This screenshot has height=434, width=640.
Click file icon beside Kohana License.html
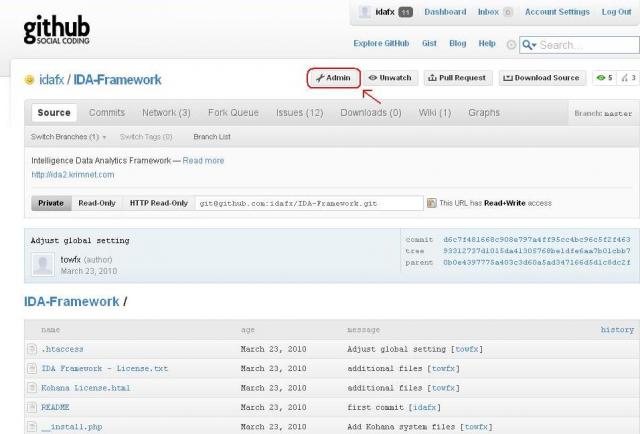pos(32,387)
